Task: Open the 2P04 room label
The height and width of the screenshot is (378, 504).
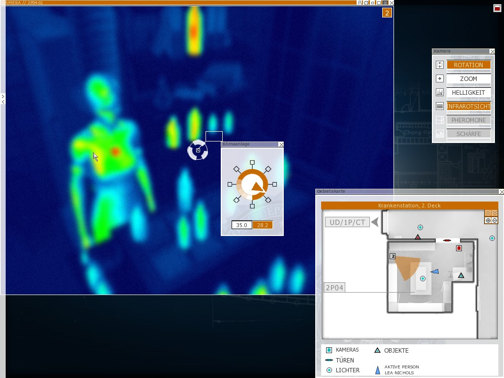Action: click(335, 288)
